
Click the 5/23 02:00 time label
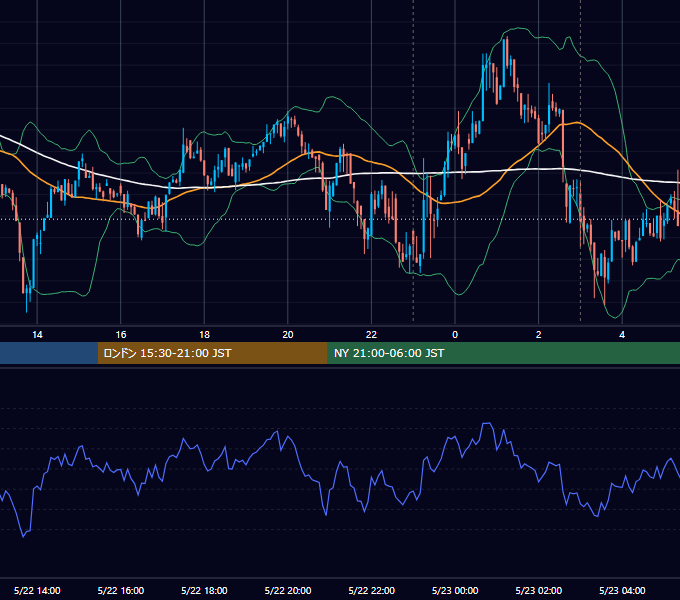[539, 590]
